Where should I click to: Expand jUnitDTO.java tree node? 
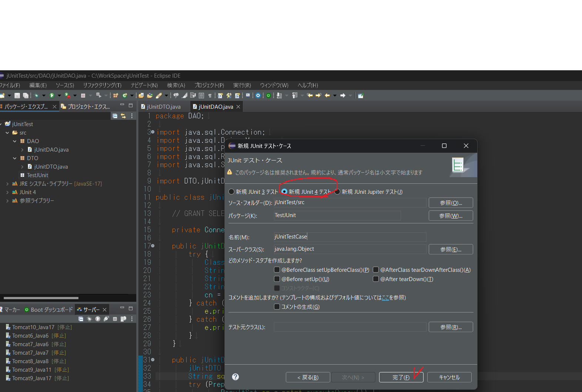click(x=22, y=167)
